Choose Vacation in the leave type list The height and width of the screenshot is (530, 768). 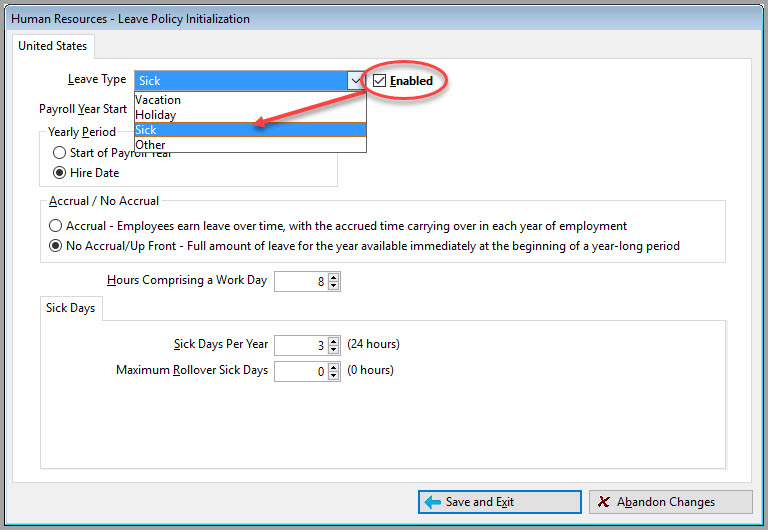click(250, 99)
